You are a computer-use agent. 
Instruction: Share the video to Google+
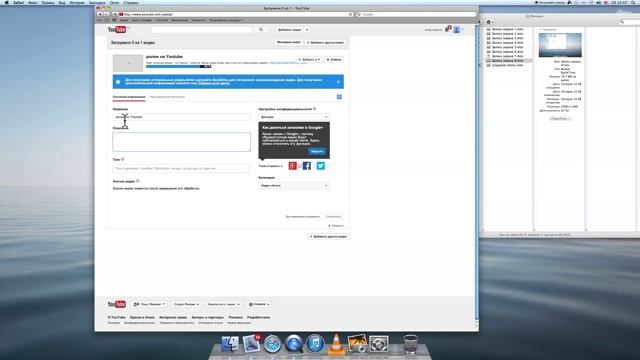[293, 166]
